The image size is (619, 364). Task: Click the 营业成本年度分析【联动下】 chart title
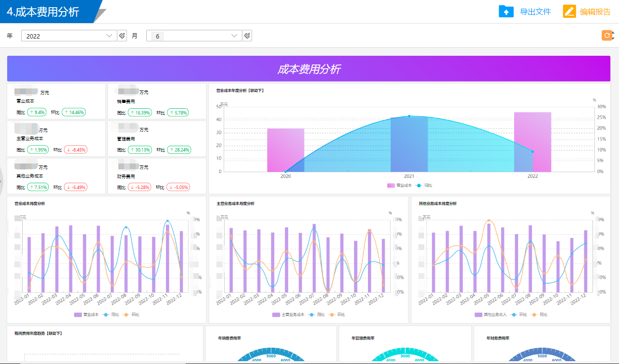[x=240, y=90]
